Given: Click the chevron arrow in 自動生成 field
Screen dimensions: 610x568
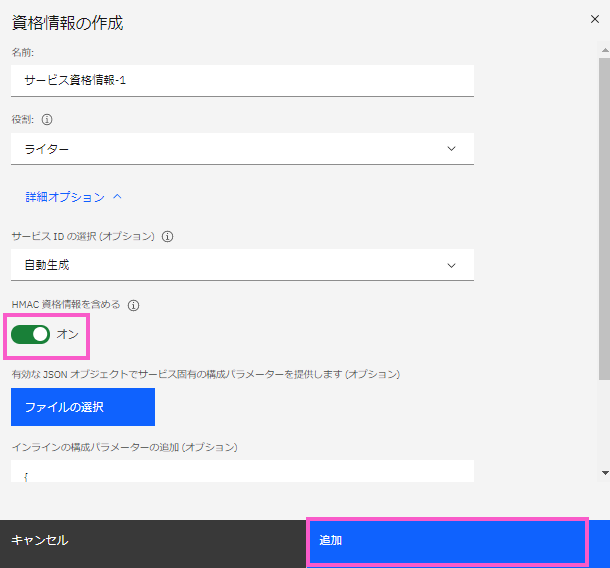Looking at the screenshot, I should [x=451, y=265].
